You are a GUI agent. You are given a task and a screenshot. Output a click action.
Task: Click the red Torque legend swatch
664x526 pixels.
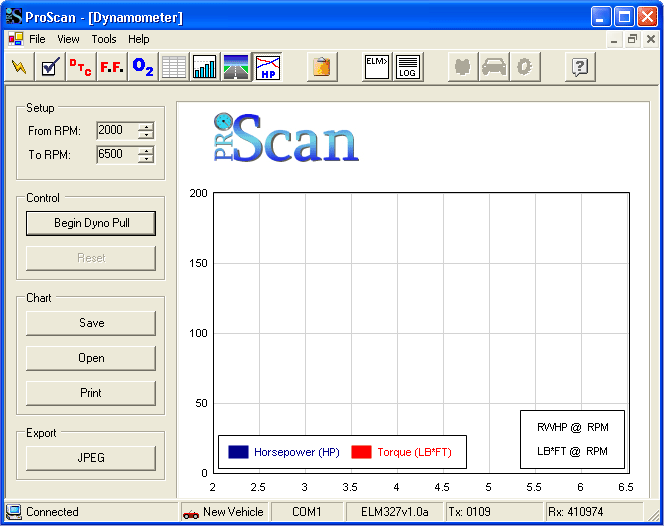point(361,452)
